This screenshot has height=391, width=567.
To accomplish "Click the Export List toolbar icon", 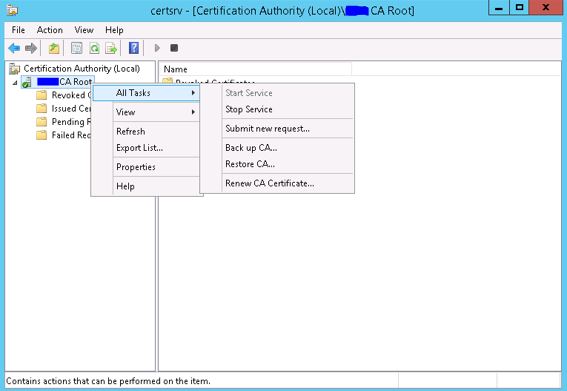I will (x=111, y=48).
